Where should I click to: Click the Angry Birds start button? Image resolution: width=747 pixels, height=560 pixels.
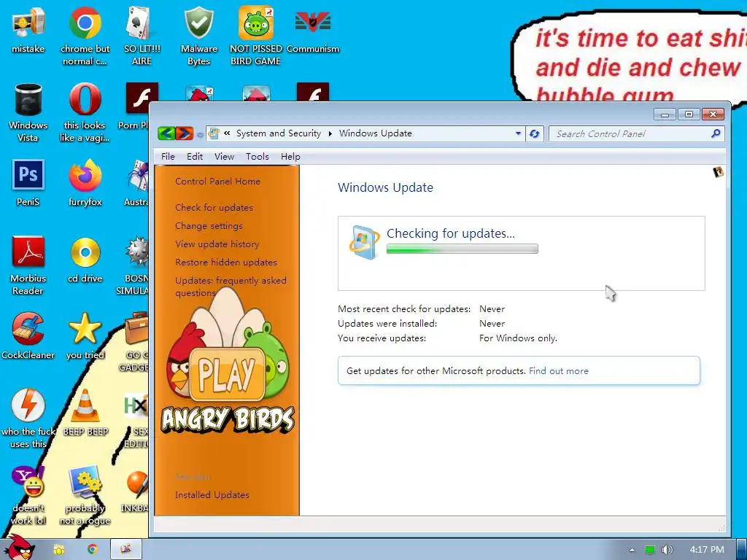[x=21, y=548]
